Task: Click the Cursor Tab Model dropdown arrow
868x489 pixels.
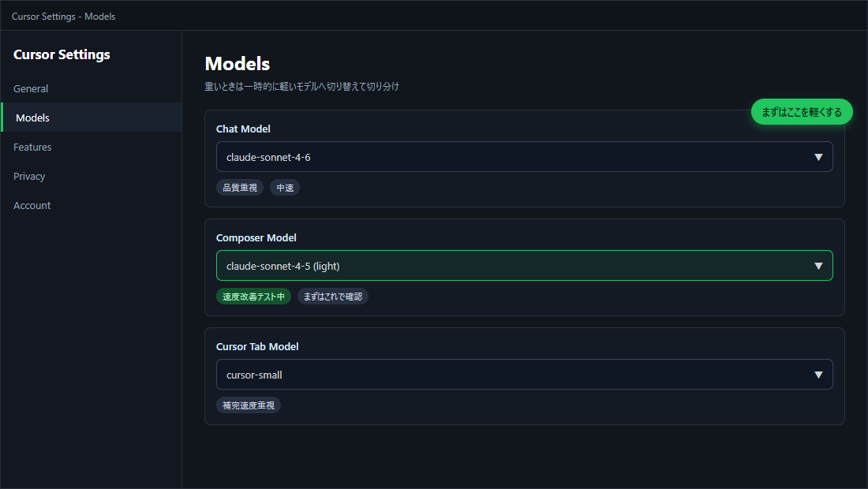Action: click(x=818, y=375)
